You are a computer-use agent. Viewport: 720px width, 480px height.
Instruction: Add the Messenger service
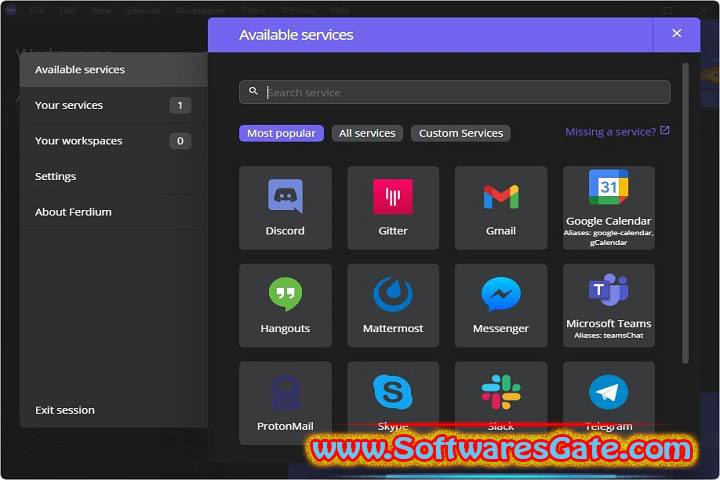501,305
